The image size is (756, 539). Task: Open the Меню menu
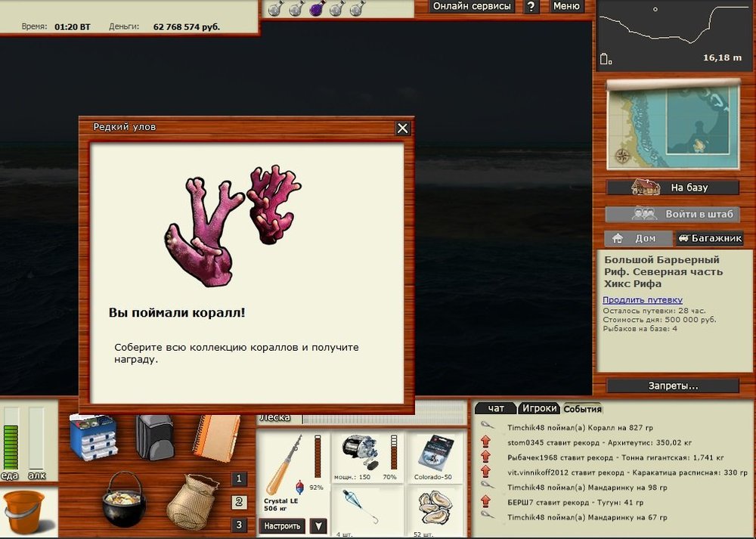coord(565,6)
